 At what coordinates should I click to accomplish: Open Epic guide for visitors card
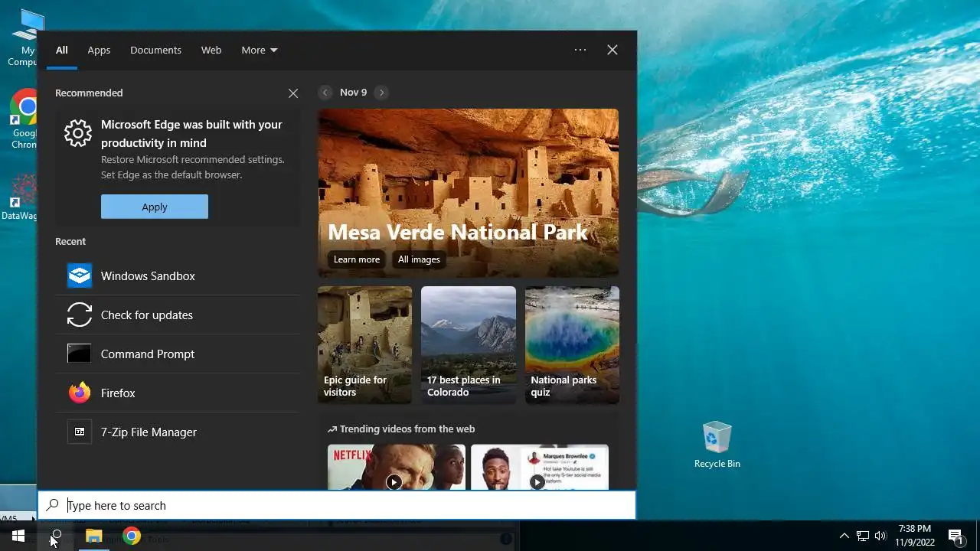click(364, 345)
